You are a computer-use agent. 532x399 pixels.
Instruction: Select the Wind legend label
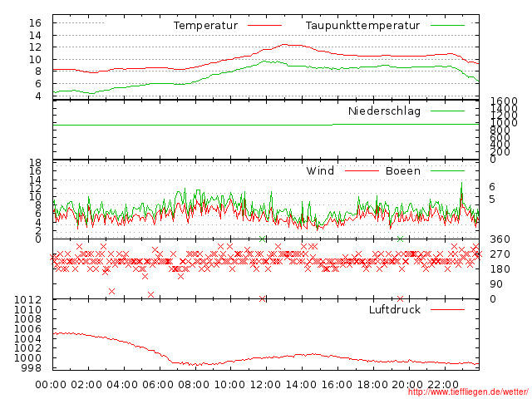[320, 171]
